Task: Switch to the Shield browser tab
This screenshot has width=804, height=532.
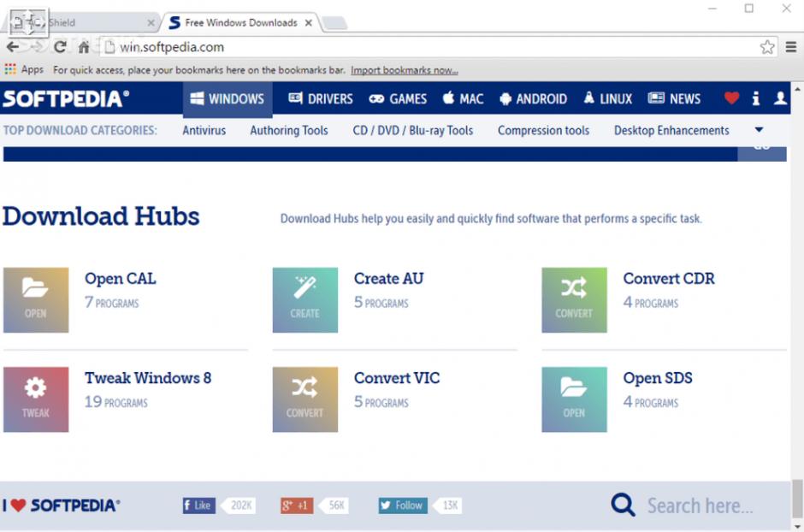Action: [x=82, y=23]
